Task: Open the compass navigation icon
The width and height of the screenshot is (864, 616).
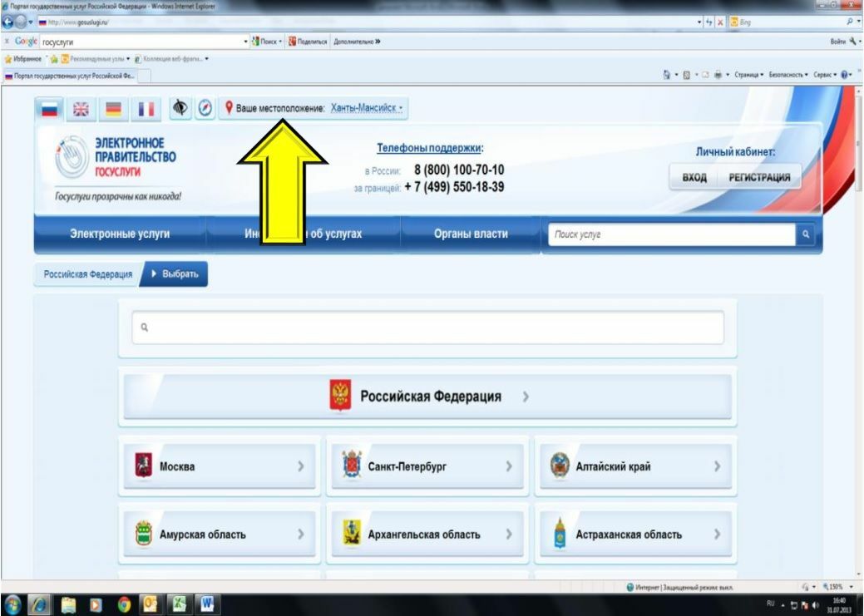Action: [x=205, y=108]
